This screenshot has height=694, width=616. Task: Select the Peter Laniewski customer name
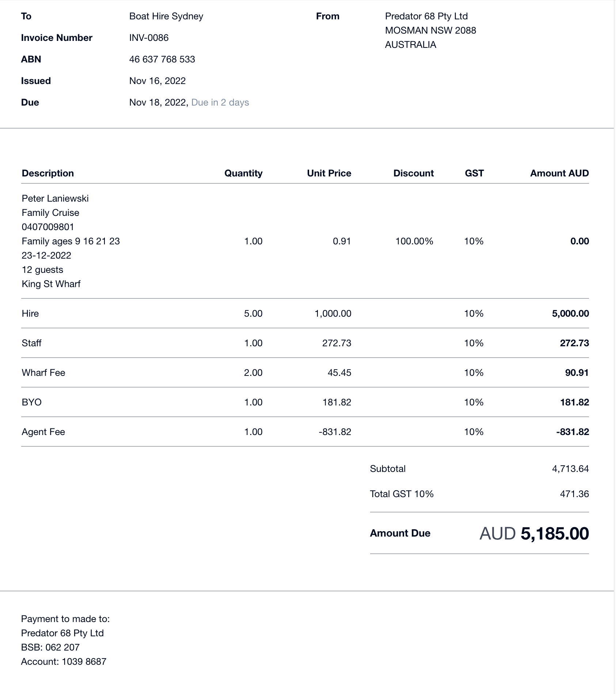55,198
